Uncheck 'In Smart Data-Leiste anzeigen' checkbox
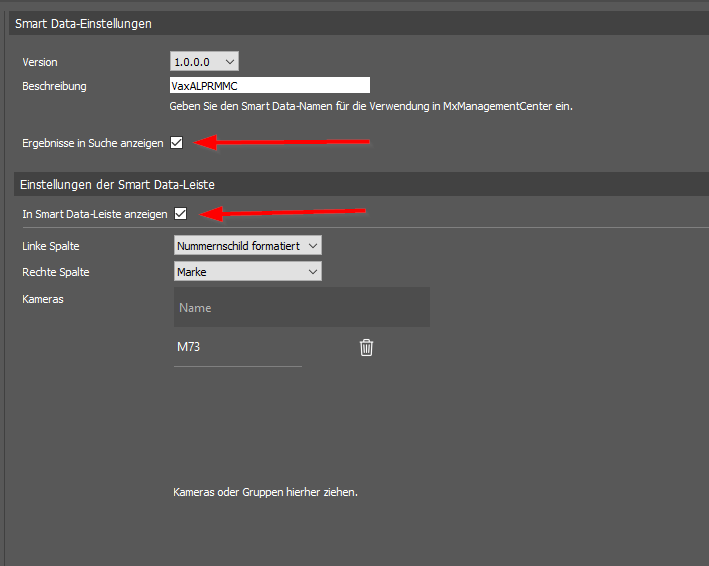The image size is (709, 566). coord(180,214)
